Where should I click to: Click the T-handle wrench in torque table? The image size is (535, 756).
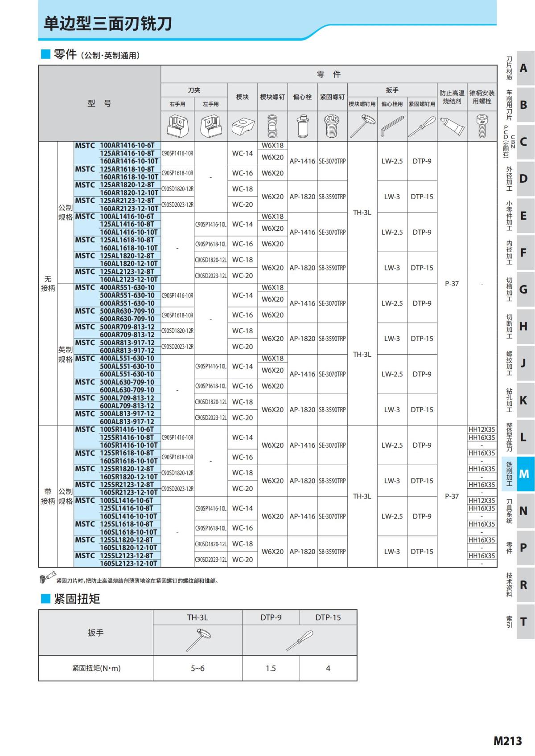click(x=198, y=640)
